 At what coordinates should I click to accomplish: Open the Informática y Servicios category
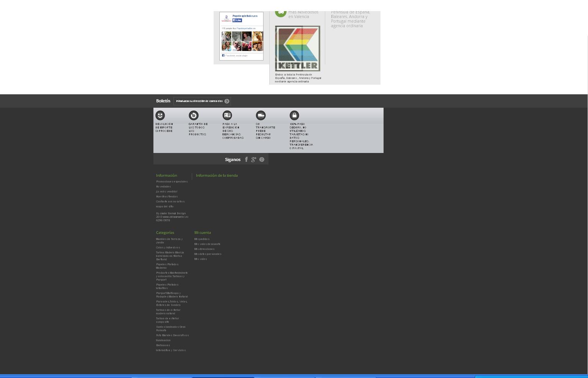click(x=171, y=350)
